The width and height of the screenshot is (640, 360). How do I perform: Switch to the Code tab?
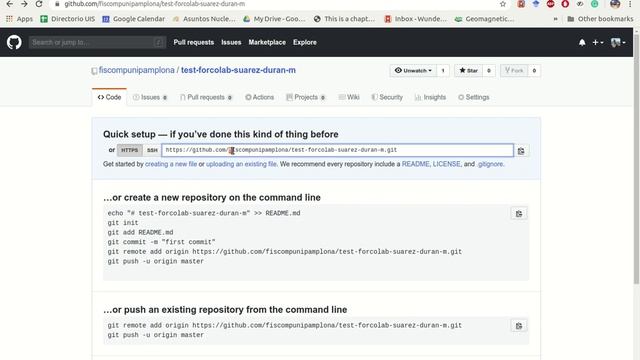tap(109, 97)
